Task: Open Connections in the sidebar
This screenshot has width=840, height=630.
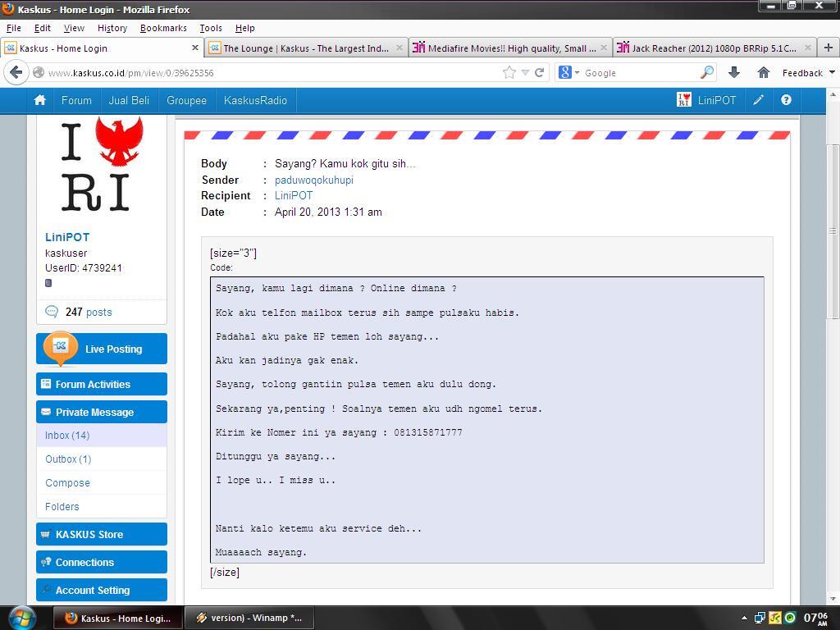Action: (x=102, y=562)
